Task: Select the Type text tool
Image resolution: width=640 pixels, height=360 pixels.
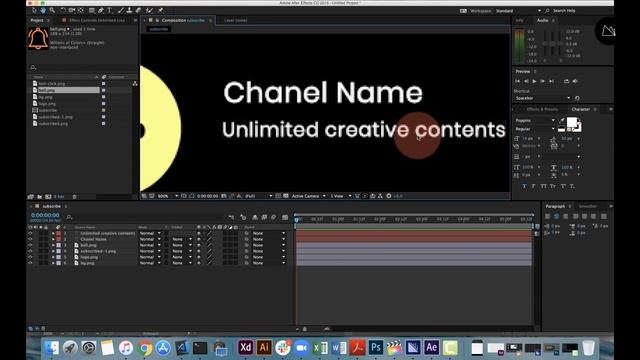Action: [109, 10]
